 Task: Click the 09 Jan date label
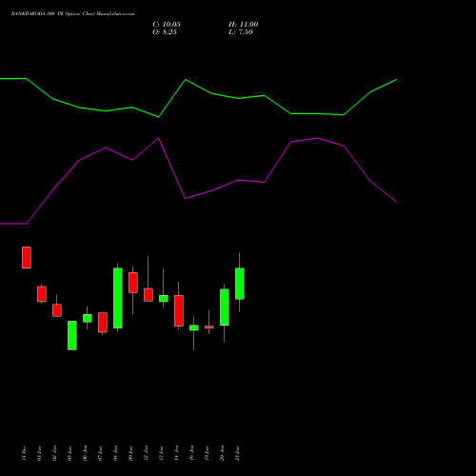[x=131, y=453]
